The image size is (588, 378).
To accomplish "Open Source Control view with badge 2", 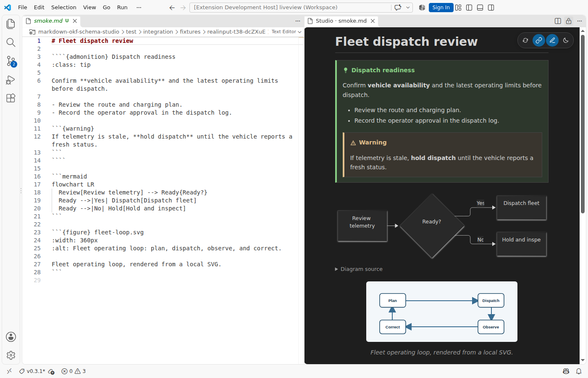I will [x=11, y=61].
